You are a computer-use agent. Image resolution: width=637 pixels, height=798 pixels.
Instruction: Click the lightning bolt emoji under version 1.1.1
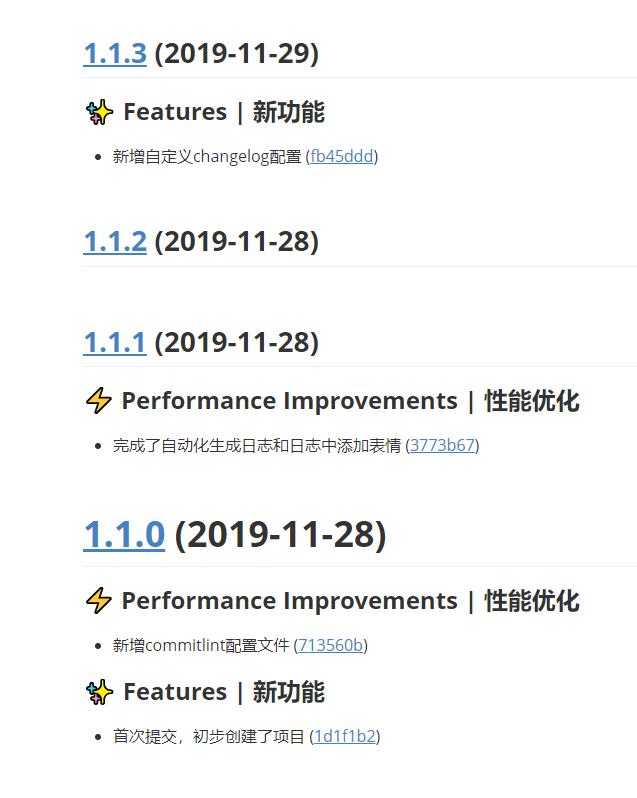[99, 401]
